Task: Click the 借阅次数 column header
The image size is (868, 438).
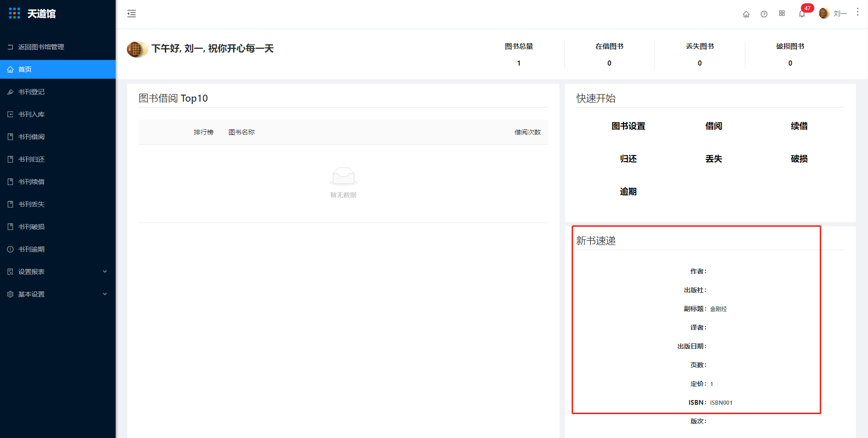Action: click(528, 132)
